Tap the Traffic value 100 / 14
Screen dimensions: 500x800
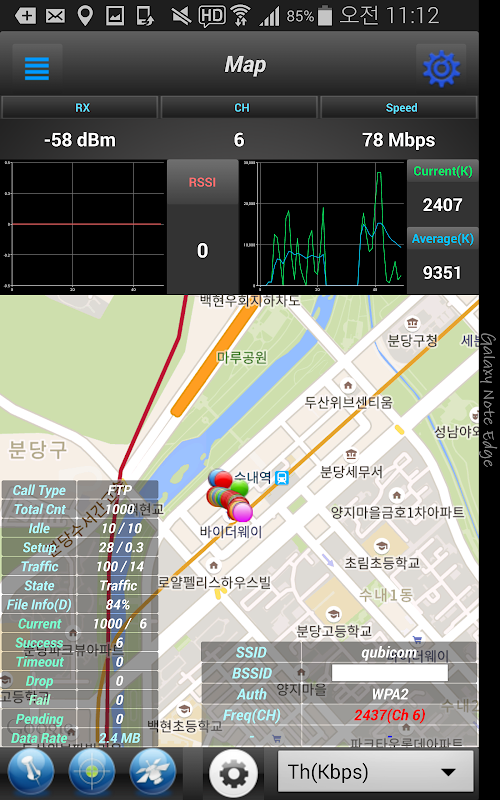tap(118, 566)
